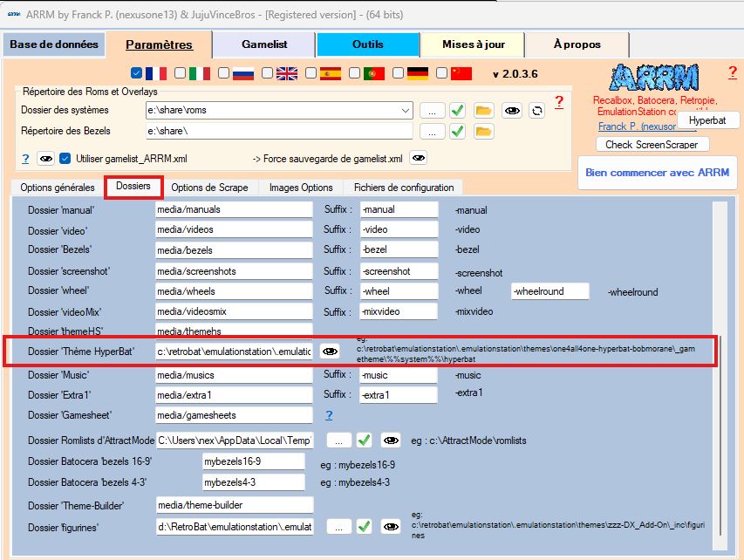Screen dimensions: 744x560
Task: Click refresh icon next to Dossier des systèmes
Action: pyautogui.click(x=537, y=111)
